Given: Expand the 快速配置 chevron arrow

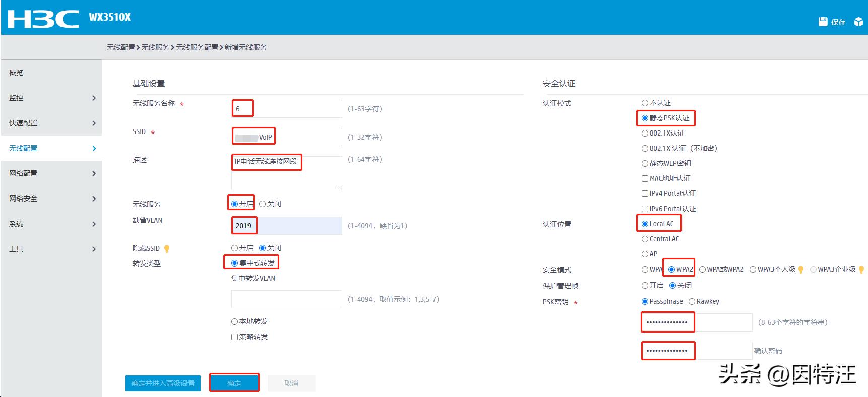Looking at the screenshot, I should pos(94,123).
